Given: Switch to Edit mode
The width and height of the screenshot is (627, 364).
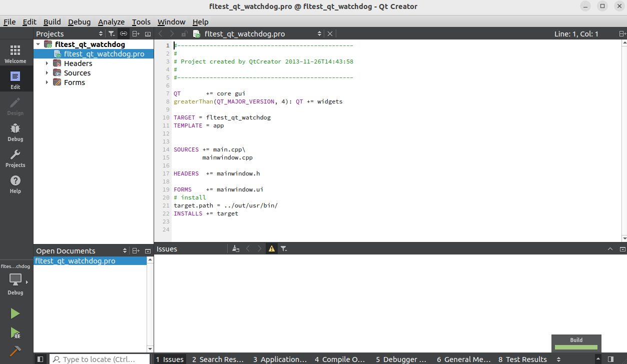Looking at the screenshot, I should pos(16,79).
